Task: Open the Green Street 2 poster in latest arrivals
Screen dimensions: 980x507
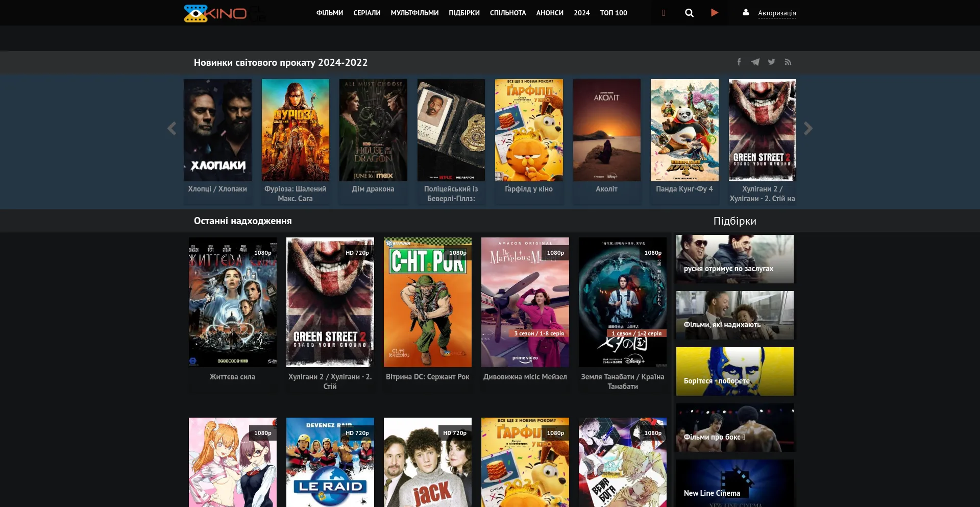Action: (x=330, y=302)
